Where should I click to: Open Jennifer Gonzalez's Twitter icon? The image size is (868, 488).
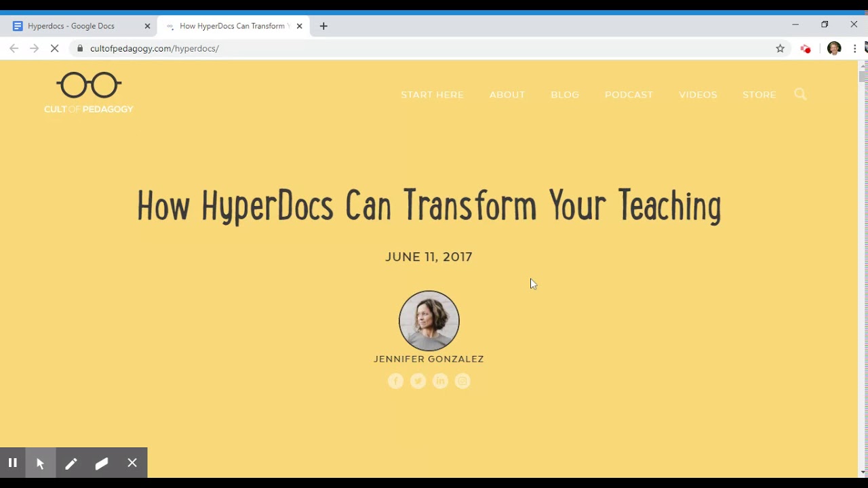pyautogui.click(x=418, y=382)
